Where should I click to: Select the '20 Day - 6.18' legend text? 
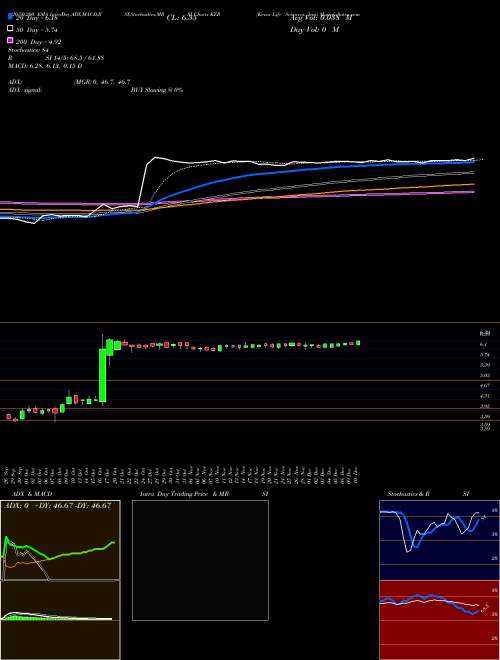[36, 19]
